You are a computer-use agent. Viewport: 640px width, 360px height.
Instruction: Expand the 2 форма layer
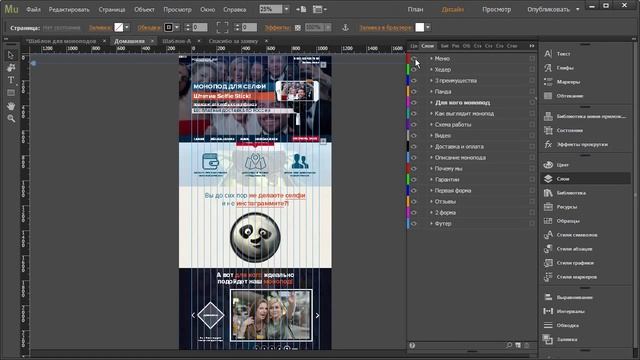pyautogui.click(x=431, y=213)
